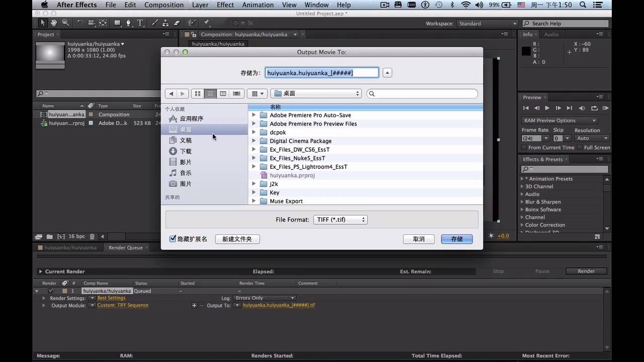Click the Render button

tap(586, 271)
